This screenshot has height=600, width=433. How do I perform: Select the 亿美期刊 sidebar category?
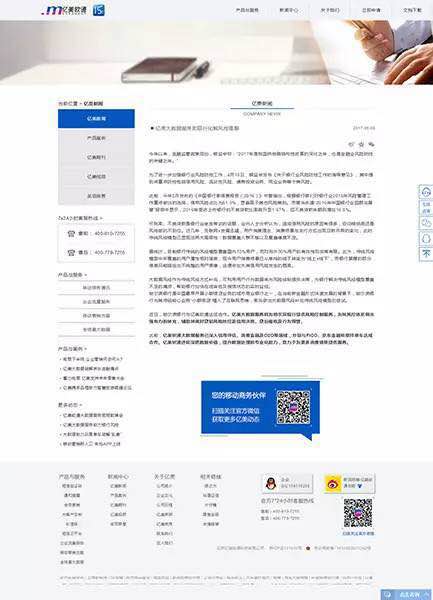coord(96,157)
